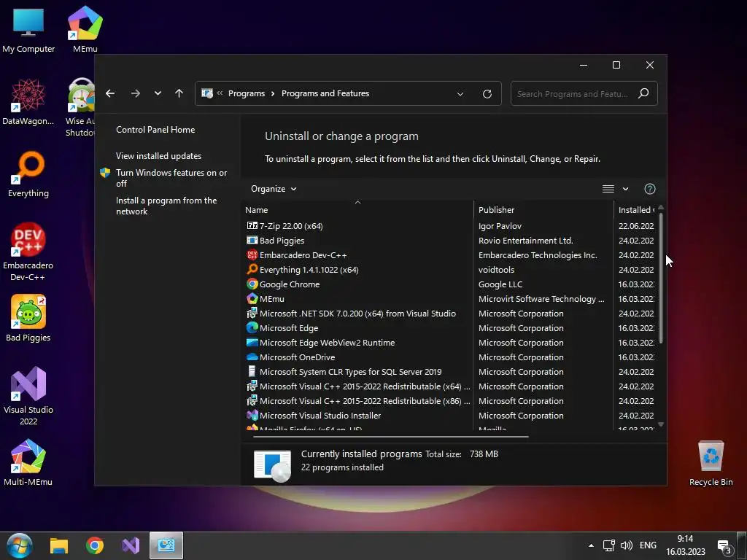Select the Everything desktop shortcut
This screenshot has width=747, height=560.
coord(28,174)
